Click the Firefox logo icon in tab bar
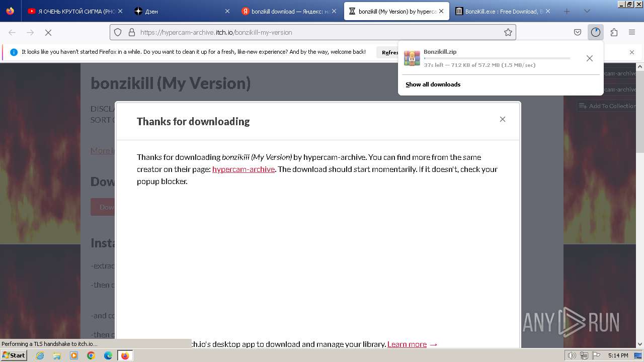The width and height of the screenshot is (644, 362). (10, 11)
